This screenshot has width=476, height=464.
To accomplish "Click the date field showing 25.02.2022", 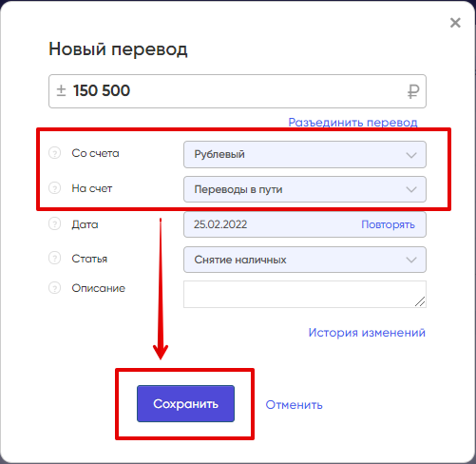I will point(305,224).
